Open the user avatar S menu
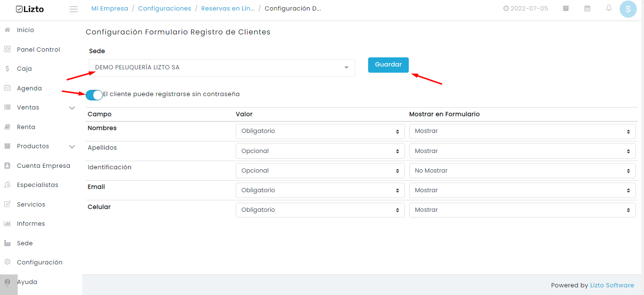The image size is (644, 295). 628,9
